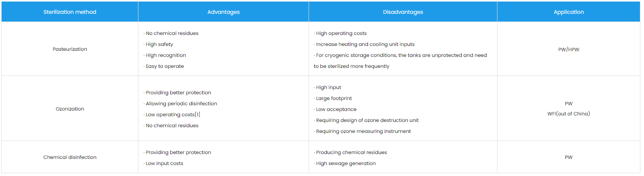The image size is (644, 176).
Task: Click the High sewage generation text
Action: 346,163
